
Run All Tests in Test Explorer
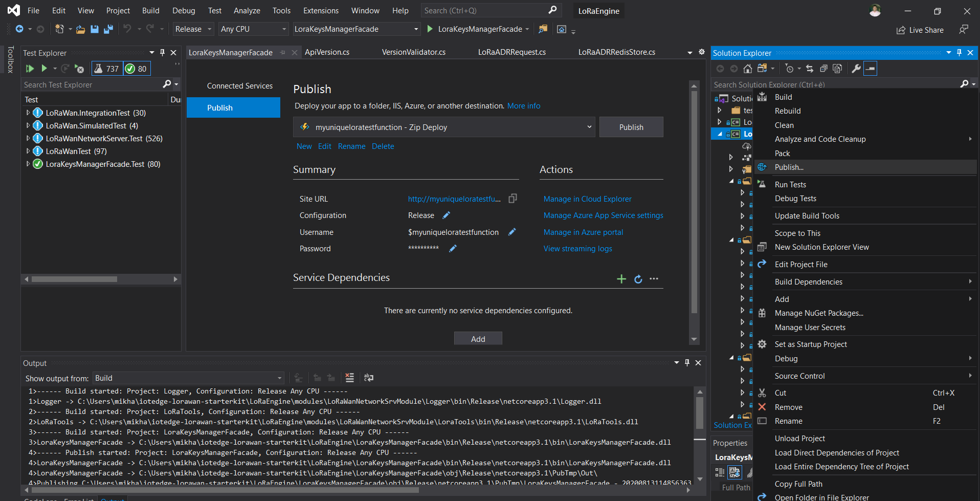pyautogui.click(x=30, y=69)
